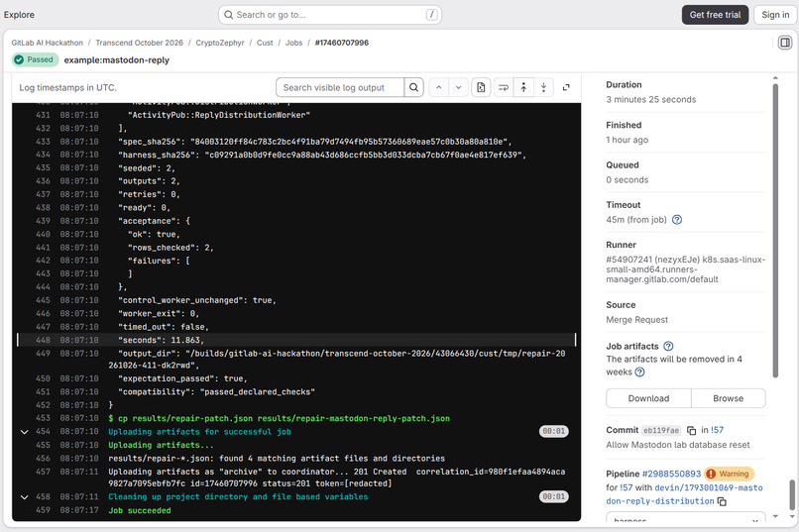Click the #17460707996 job breadcrumb

coord(341,43)
